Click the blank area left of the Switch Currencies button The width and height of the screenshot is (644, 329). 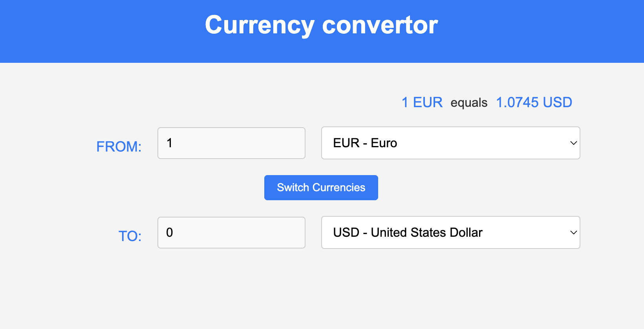tap(157, 188)
